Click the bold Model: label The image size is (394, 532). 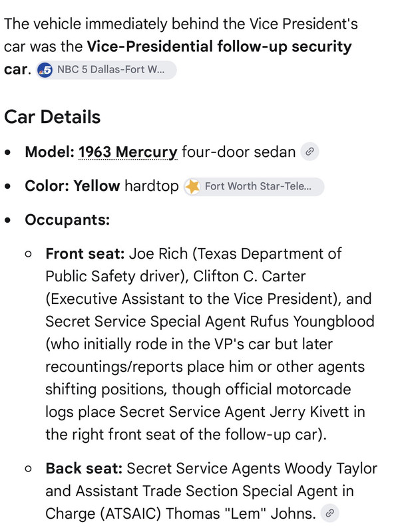pyautogui.click(x=50, y=152)
